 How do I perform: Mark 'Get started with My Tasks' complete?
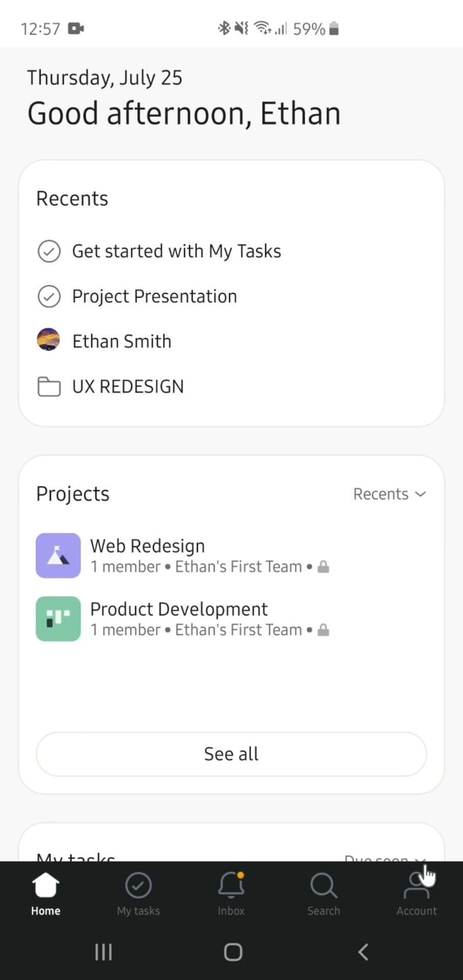pyautogui.click(x=49, y=251)
